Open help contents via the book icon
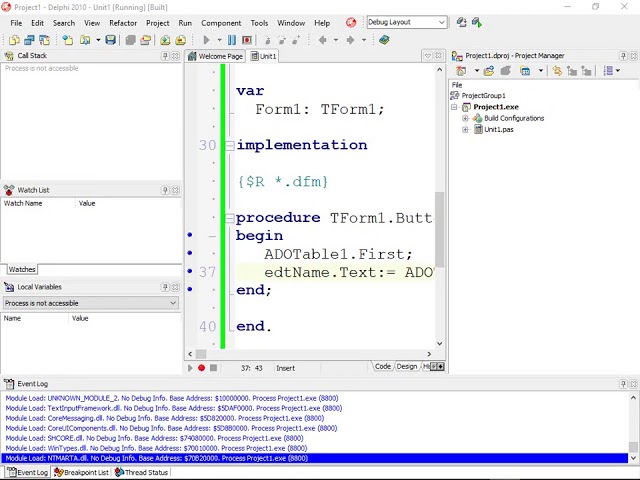The image size is (640, 480). click(x=384, y=40)
